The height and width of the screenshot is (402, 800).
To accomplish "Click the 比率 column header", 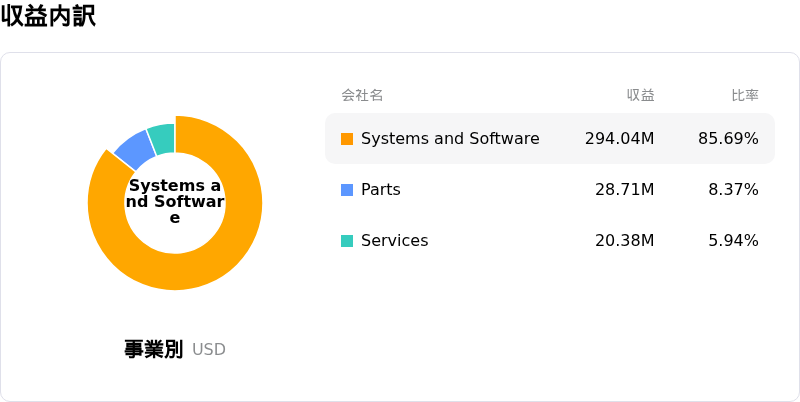I will (x=745, y=95).
